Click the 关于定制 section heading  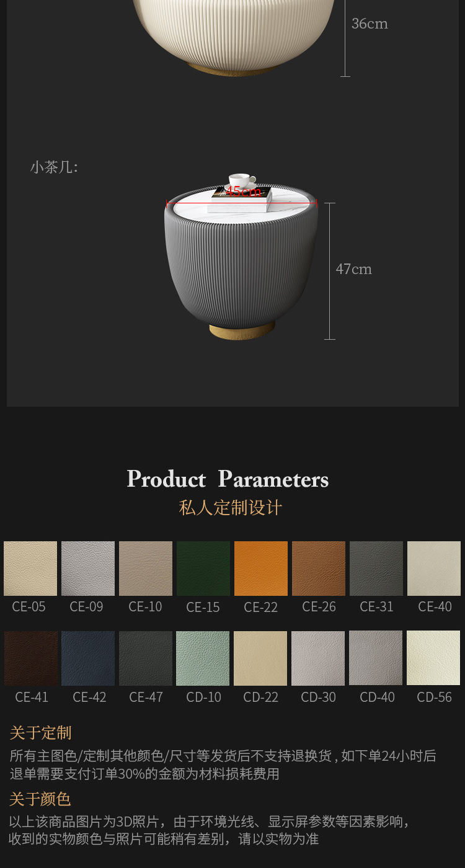(40, 733)
